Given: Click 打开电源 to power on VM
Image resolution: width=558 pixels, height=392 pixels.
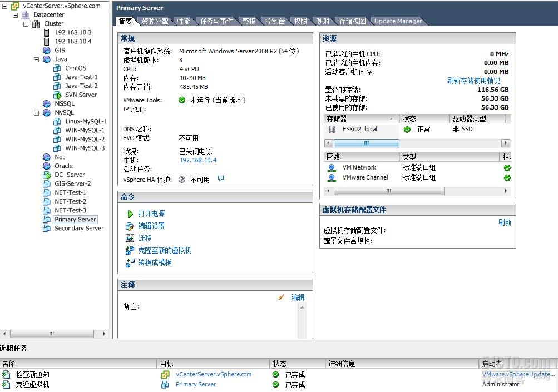Looking at the screenshot, I should (151, 214).
